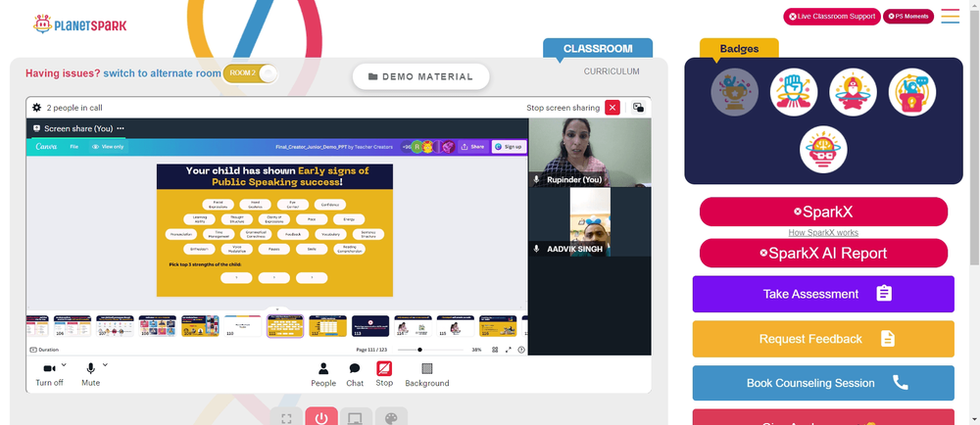Expand camera options arrow
This screenshot has height=425, width=980.
(64, 364)
